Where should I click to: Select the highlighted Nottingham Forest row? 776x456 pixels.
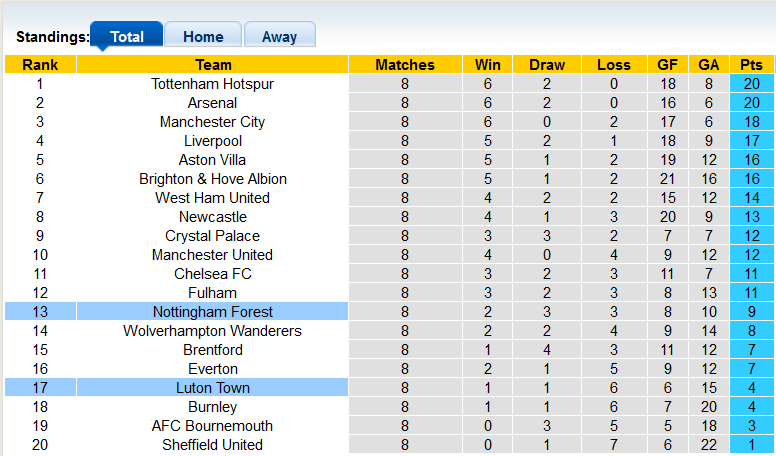click(212, 312)
